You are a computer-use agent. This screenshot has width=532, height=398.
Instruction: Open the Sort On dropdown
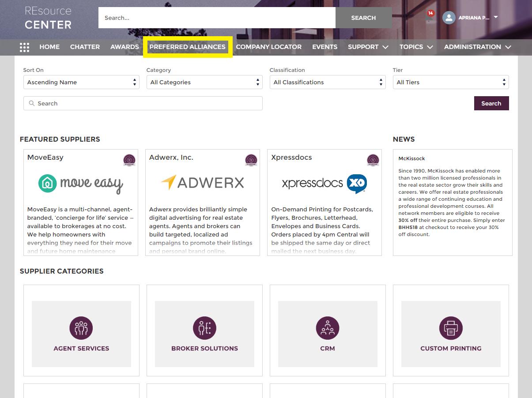coord(81,82)
